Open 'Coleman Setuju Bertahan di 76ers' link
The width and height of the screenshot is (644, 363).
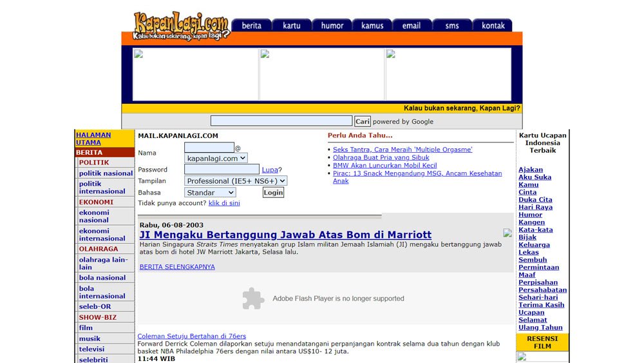point(192,336)
